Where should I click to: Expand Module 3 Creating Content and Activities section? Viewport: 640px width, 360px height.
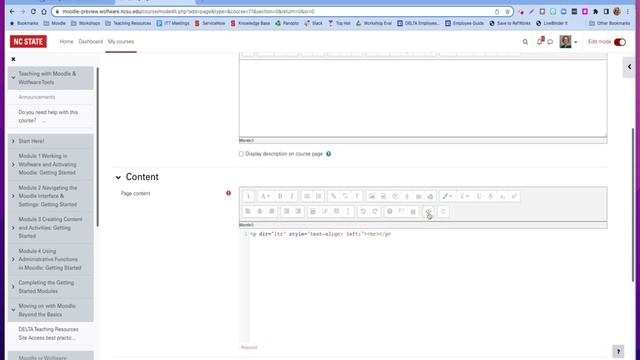13,228
